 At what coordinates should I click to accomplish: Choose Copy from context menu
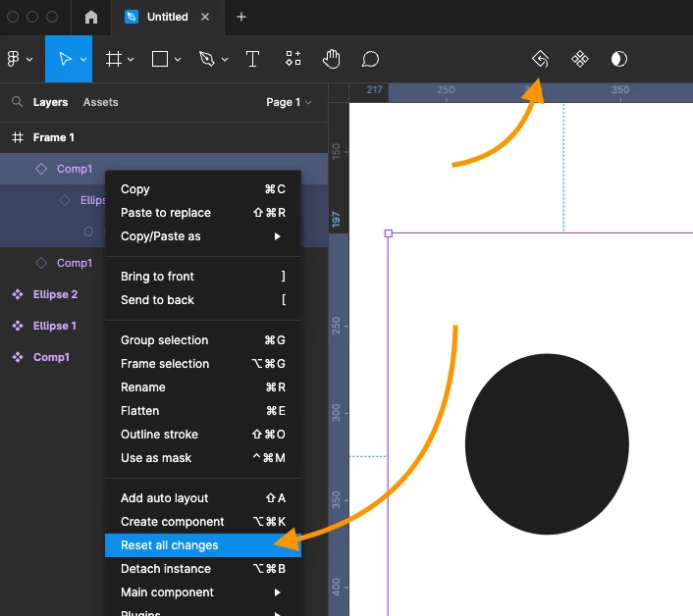pos(203,189)
